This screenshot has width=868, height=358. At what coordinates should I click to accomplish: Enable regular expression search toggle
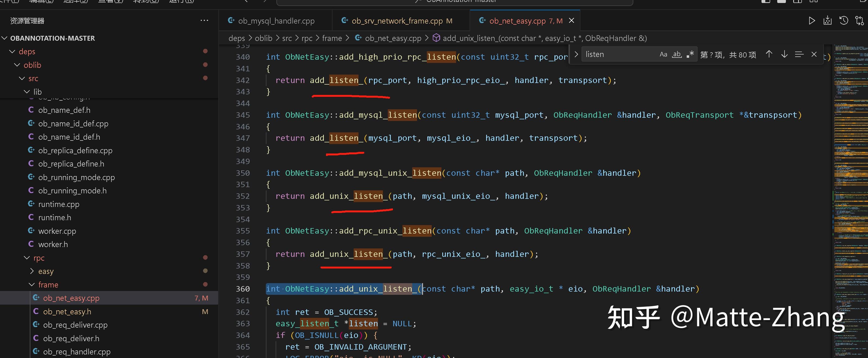click(x=690, y=54)
